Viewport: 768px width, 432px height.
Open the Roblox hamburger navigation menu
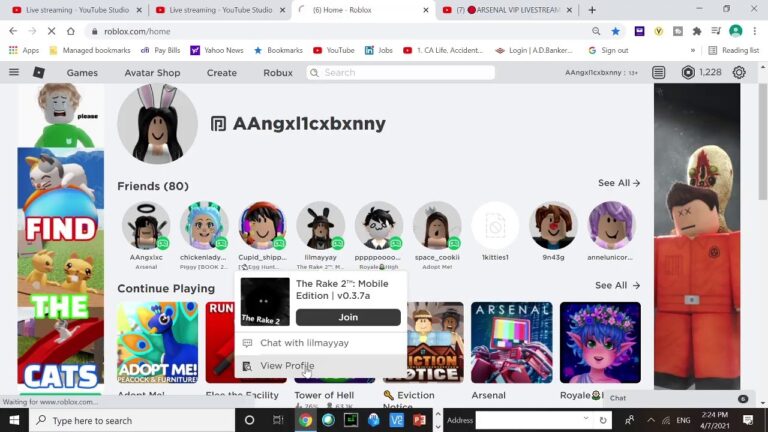click(x=14, y=72)
